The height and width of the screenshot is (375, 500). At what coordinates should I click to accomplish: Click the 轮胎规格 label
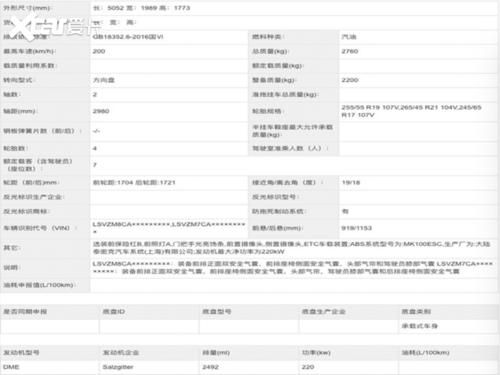point(268,111)
